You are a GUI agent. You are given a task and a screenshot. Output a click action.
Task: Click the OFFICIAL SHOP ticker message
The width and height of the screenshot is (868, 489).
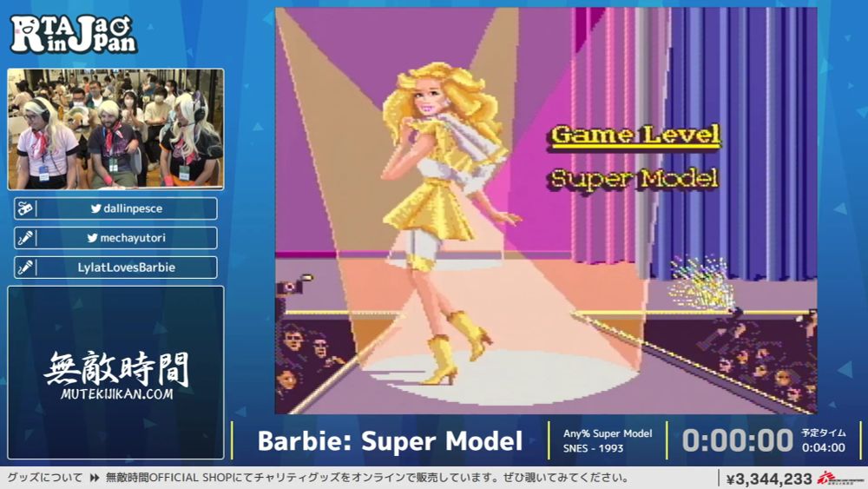click(x=367, y=478)
